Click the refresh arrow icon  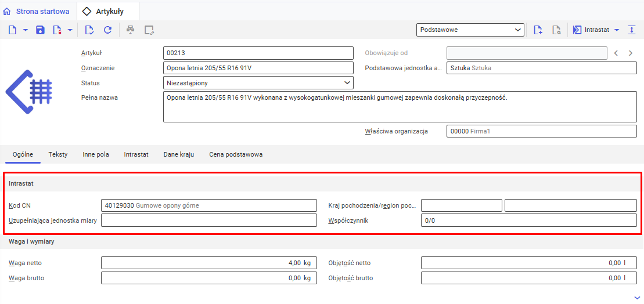[x=107, y=30]
